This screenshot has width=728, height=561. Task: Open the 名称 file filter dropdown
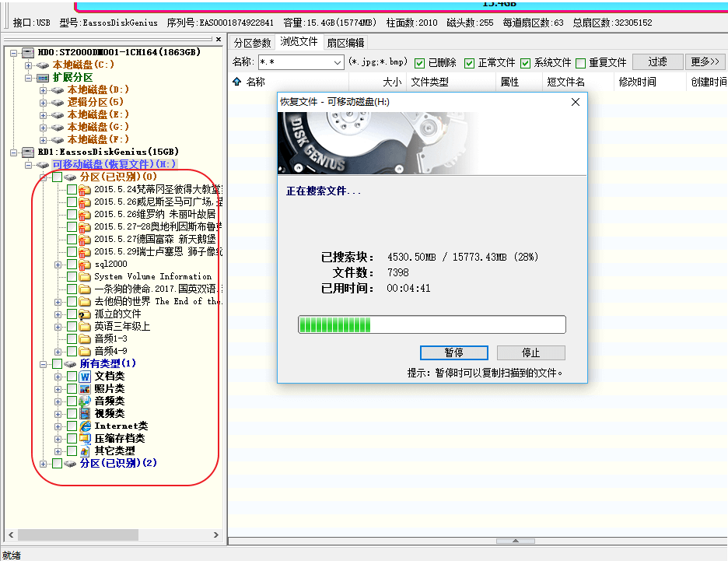coord(338,62)
